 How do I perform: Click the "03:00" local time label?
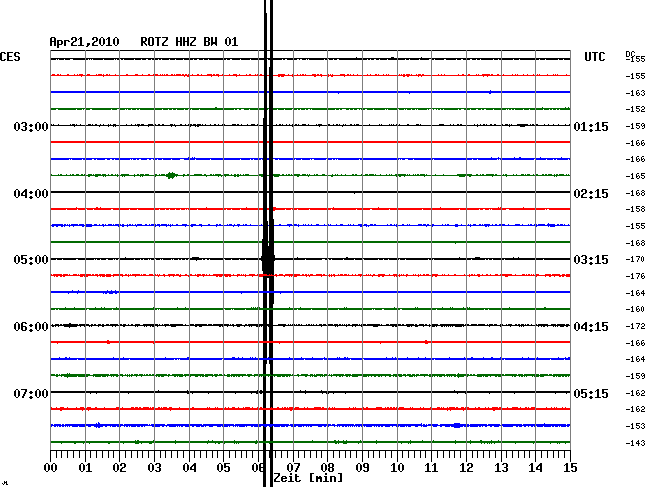(31, 126)
